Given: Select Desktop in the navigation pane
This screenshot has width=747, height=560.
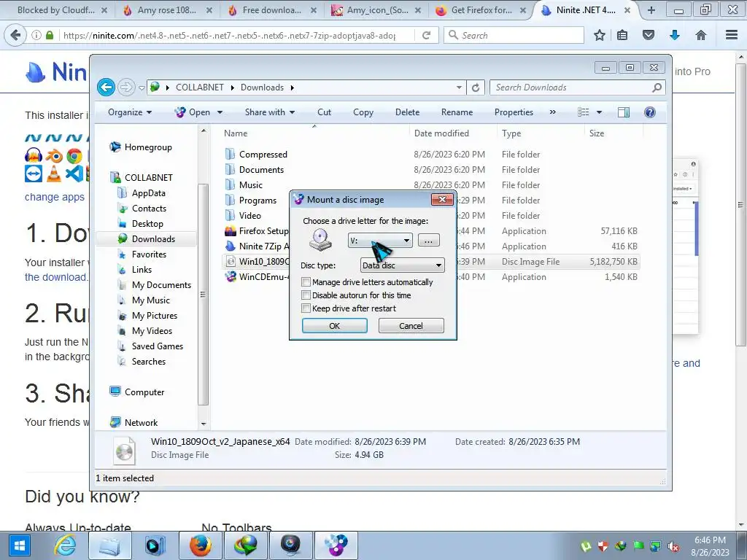Looking at the screenshot, I should [x=147, y=224].
